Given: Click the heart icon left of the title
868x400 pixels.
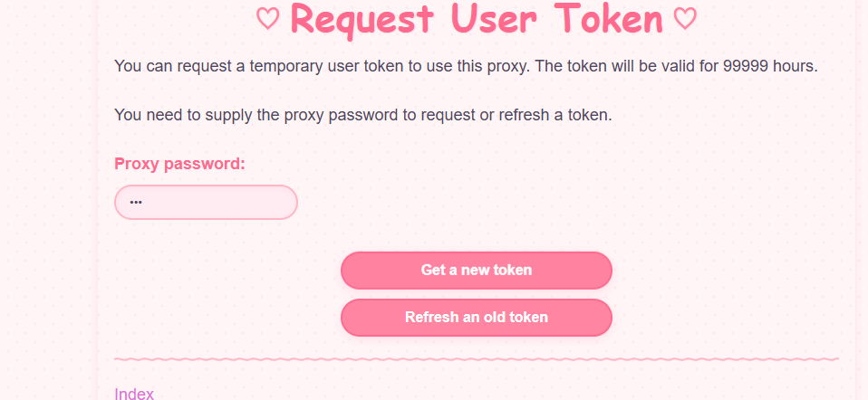Looking at the screenshot, I should click(268, 19).
